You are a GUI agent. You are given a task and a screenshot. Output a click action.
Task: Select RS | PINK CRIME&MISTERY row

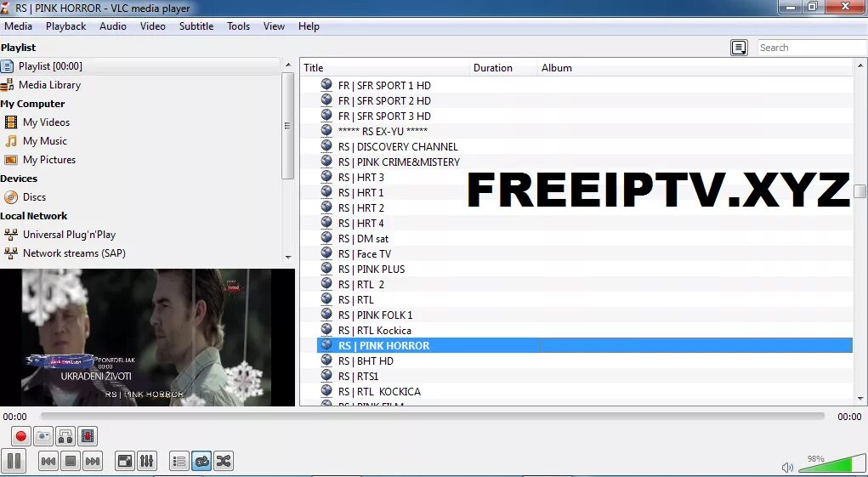tap(585, 162)
